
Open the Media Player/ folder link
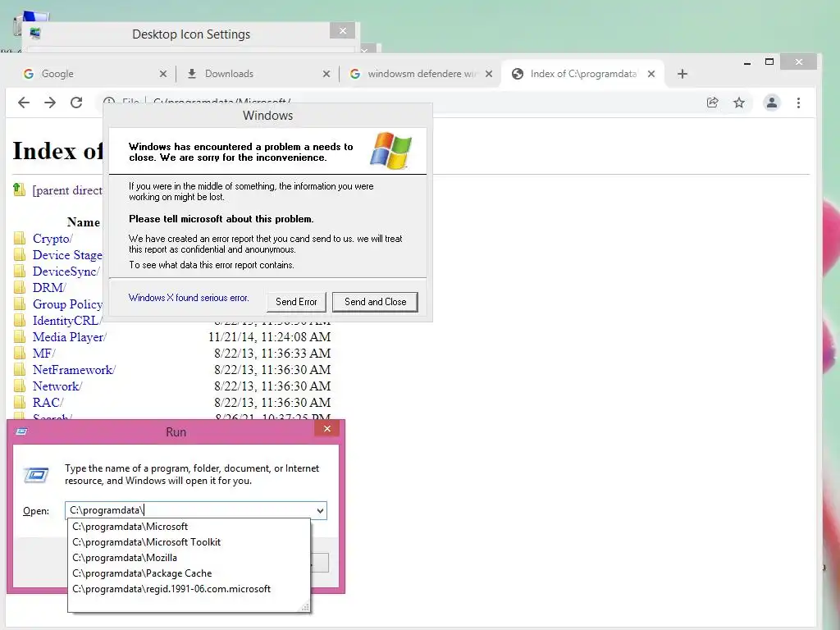70,337
